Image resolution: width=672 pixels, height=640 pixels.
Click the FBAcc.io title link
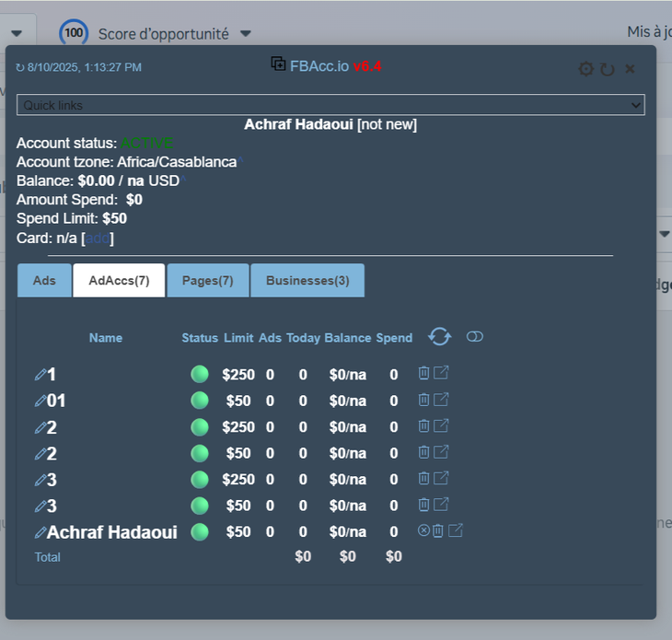pos(319,66)
